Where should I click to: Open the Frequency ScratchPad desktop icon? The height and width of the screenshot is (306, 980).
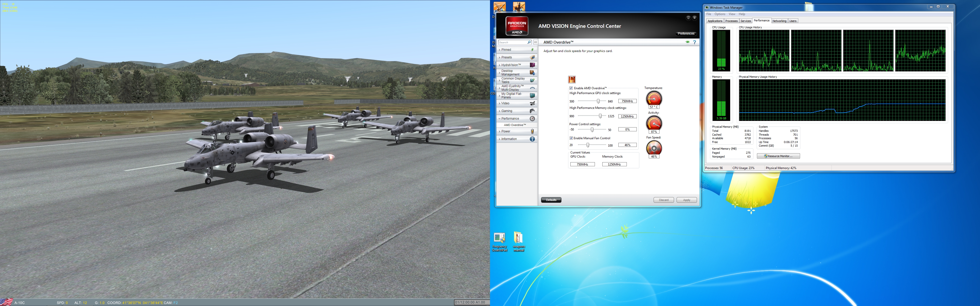tap(499, 242)
